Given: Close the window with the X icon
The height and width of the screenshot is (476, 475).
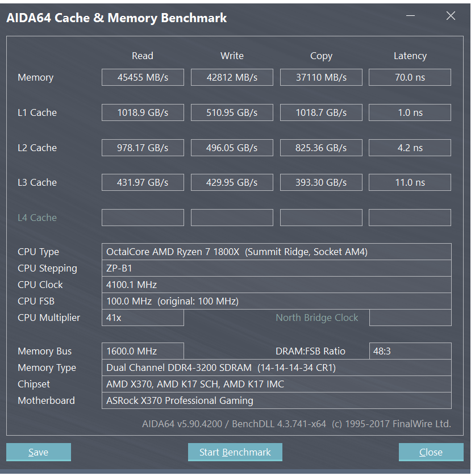Looking at the screenshot, I should pos(451,15).
